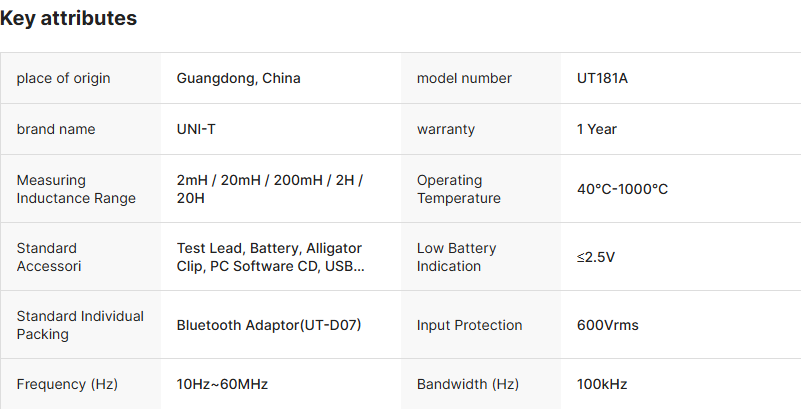Click the Frequency (Hz) label

[67, 384]
